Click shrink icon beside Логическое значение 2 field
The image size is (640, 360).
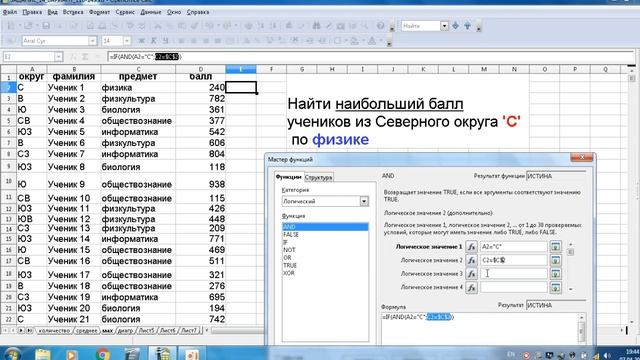click(x=556, y=260)
